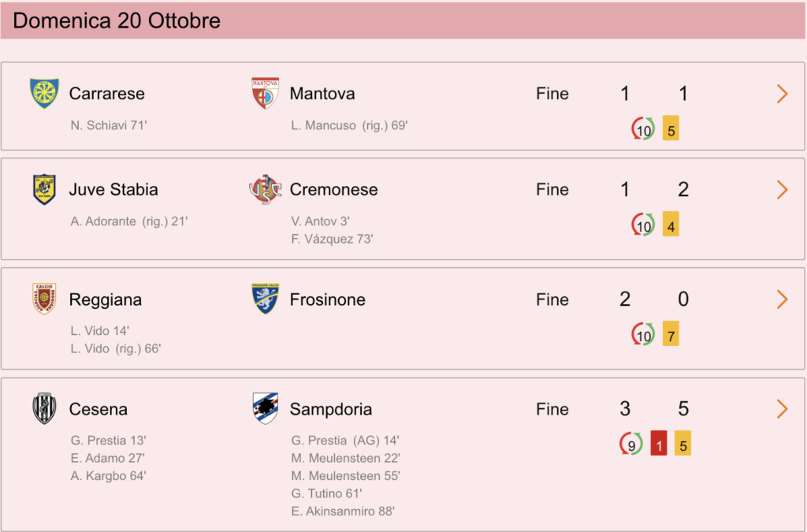Click the Sampdoria team crest

pos(265,408)
